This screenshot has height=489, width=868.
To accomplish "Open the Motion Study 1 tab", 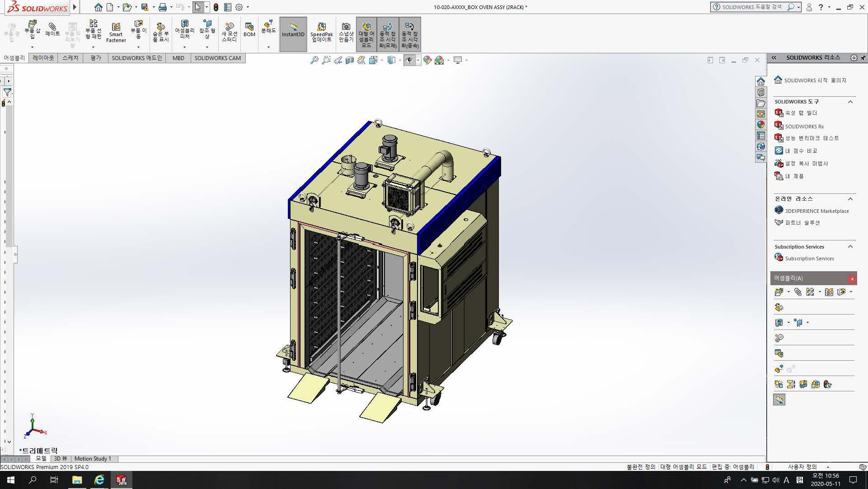I will [93, 458].
